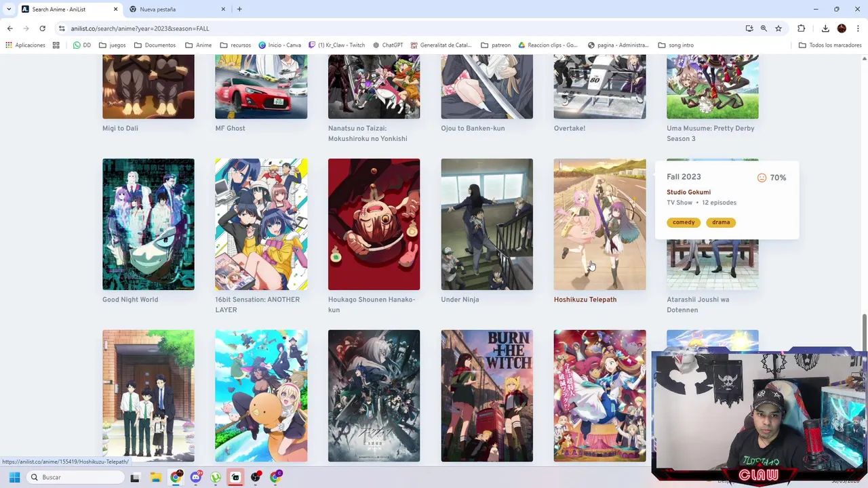Open site info icon in address bar
868x488 pixels.
(x=62, y=28)
